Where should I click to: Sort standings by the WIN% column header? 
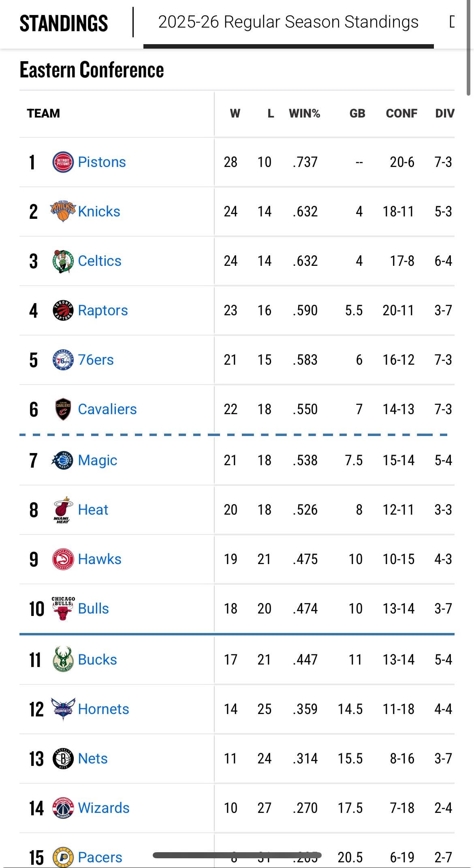pyautogui.click(x=304, y=113)
